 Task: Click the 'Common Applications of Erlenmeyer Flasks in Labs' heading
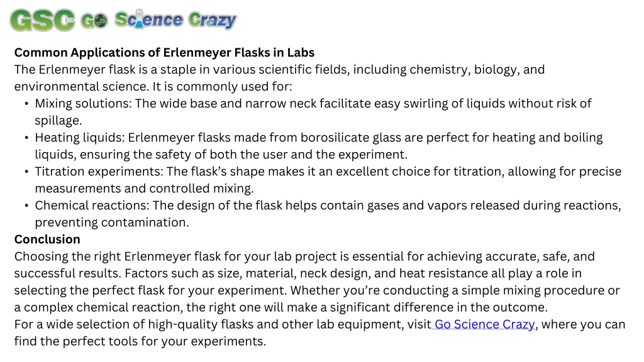(164, 53)
